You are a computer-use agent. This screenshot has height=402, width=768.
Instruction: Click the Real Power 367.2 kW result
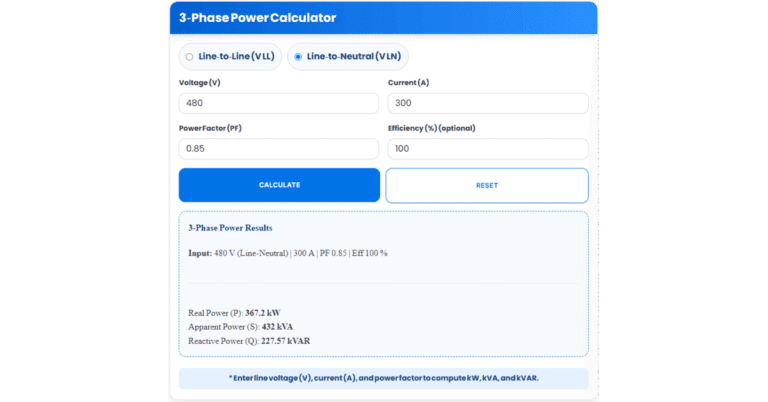pyautogui.click(x=234, y=313)
